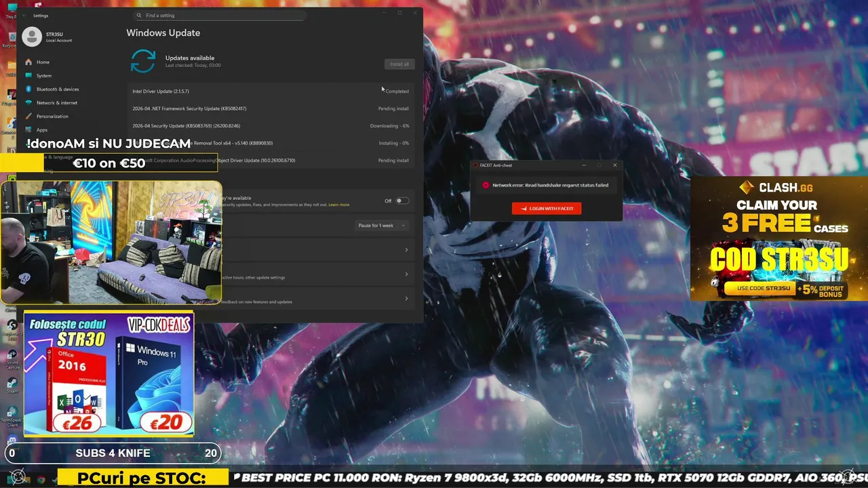Screen dimensions: 868x488
Task: Open Network & internet settings
Action: (x=57, y=102)
